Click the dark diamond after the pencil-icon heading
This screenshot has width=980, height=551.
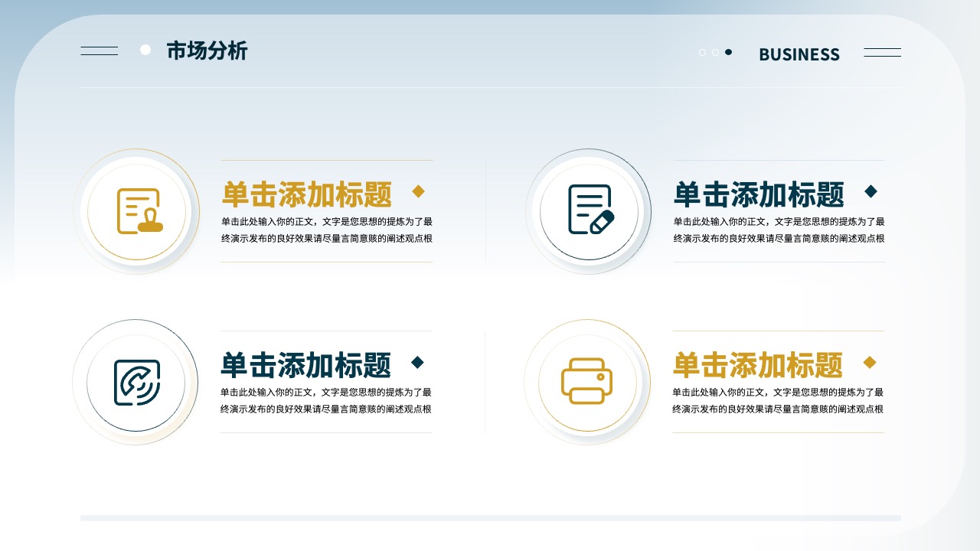pos(871,191)
